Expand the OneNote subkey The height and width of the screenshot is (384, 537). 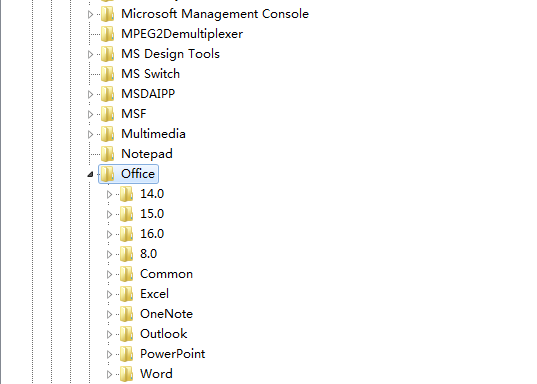click(110, 314)
